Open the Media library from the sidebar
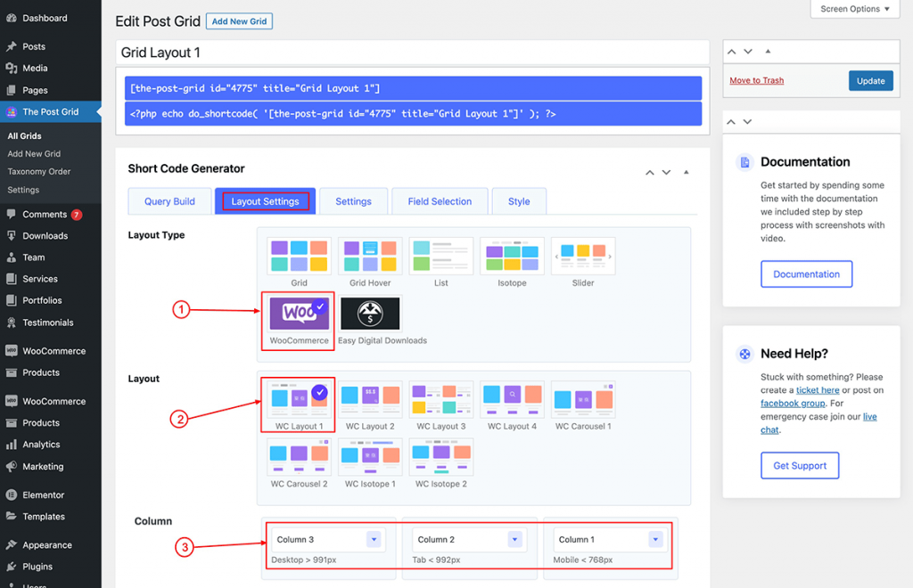This screenshot has height=588, width=913. (35, 68)
